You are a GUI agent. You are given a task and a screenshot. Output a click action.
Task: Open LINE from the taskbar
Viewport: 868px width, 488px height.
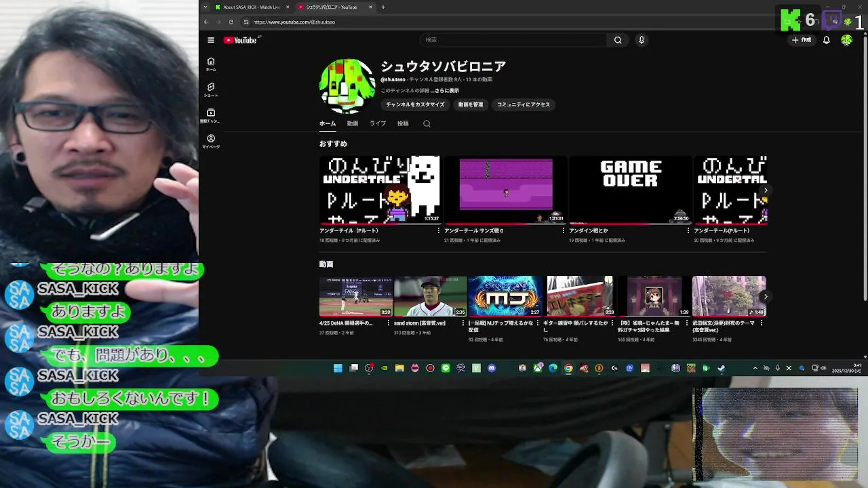point(446,368)
